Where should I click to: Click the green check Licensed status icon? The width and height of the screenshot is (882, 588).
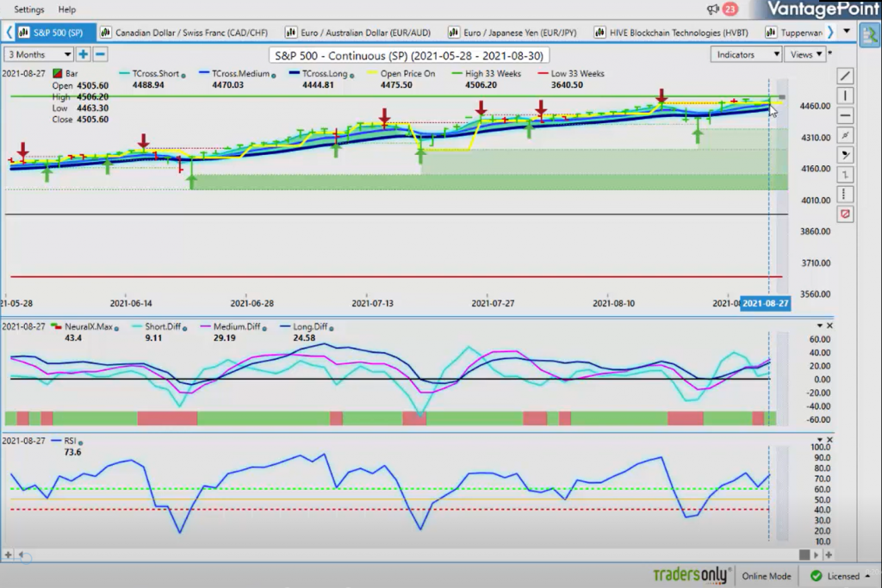point(816,576)
